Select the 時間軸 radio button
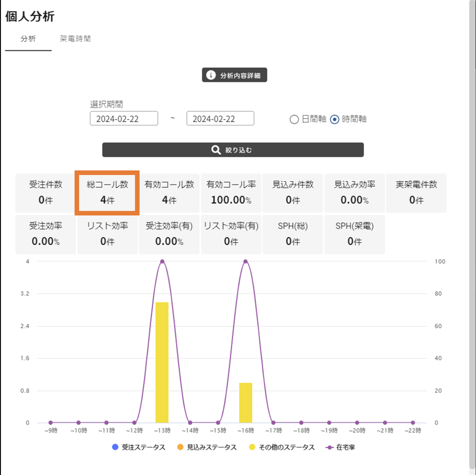 coord(335,120)
